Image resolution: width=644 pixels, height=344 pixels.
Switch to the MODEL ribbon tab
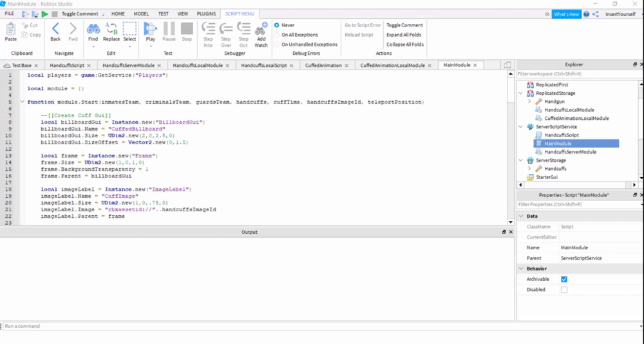point(141,14)
